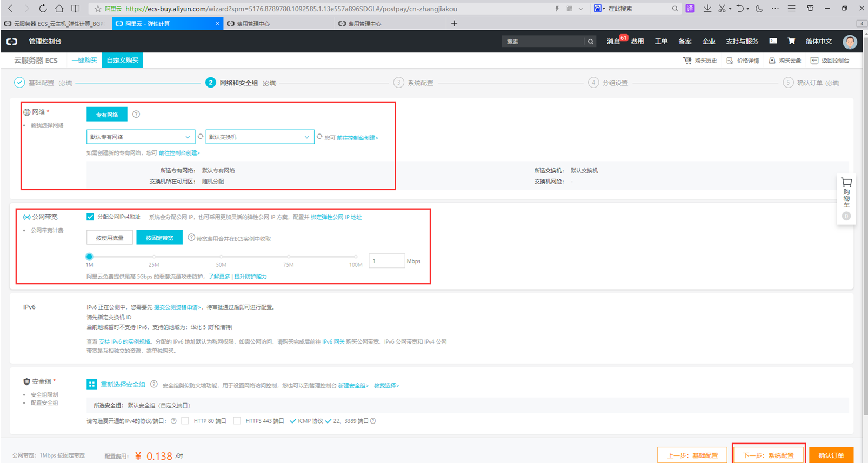Screen dimensions: 868x463
Task: Click 下一步：系统配置 button
Action: pos(768,455)
